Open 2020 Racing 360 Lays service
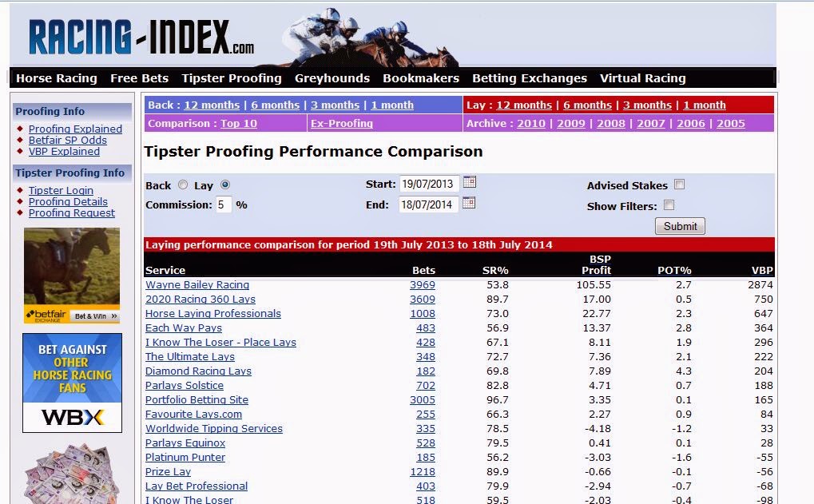Viewport: 814px width, 504px height. pos(201,300)
